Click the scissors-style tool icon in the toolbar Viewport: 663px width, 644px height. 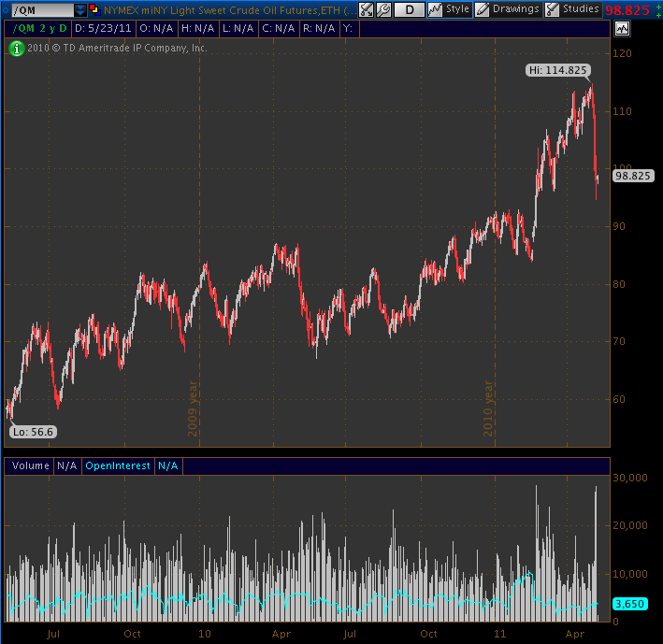[367, 10]
